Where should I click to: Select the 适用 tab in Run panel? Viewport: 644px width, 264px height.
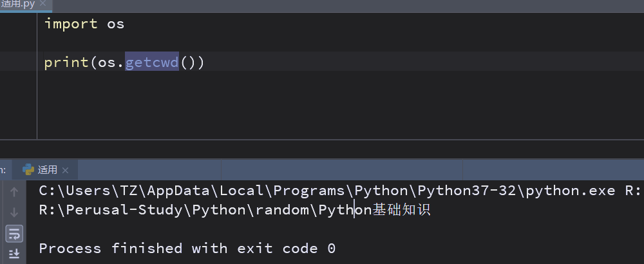coord(48,170)
